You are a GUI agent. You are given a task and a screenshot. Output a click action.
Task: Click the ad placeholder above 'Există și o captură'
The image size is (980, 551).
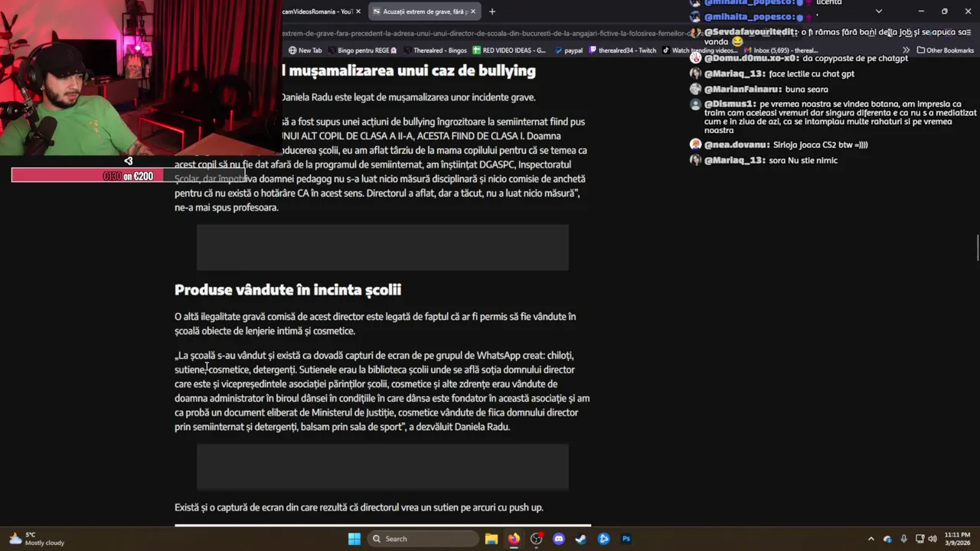[x=383, y=467]
